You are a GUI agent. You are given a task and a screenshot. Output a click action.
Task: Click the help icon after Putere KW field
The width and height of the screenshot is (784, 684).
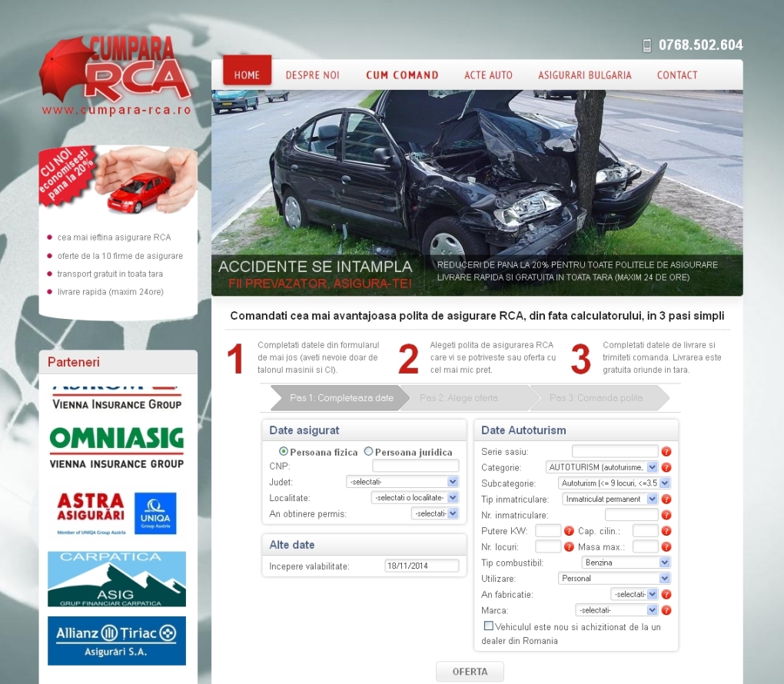pyautogui.click(x=569, y=531)
